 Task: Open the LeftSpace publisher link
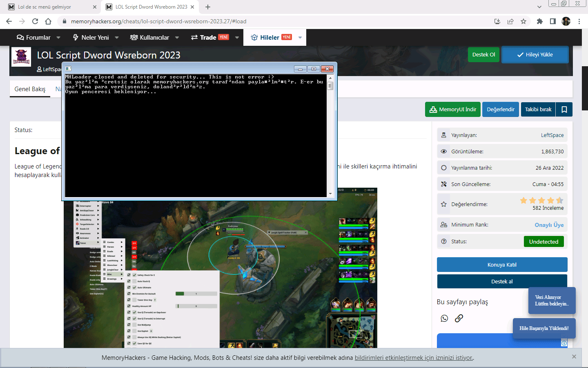click(552, 135)
